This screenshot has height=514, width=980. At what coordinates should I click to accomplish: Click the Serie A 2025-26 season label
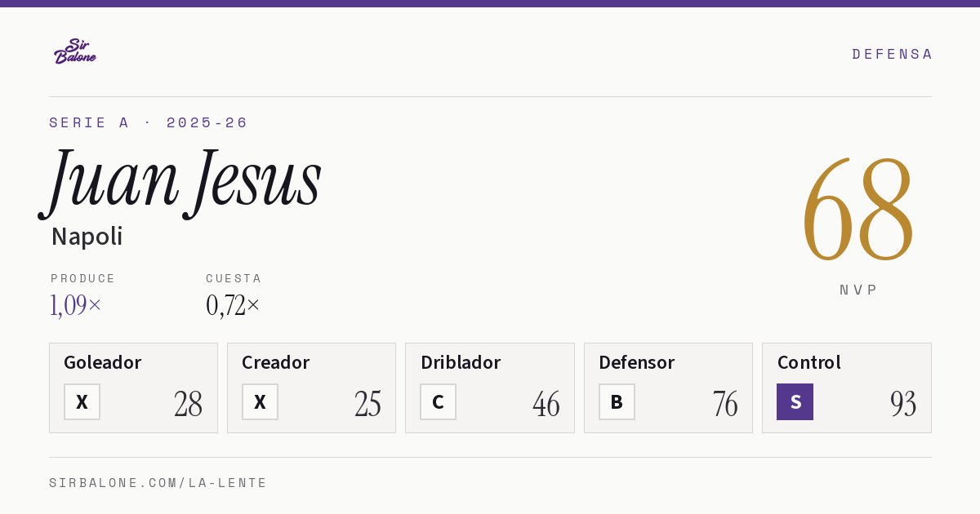[x=149, y=122]
